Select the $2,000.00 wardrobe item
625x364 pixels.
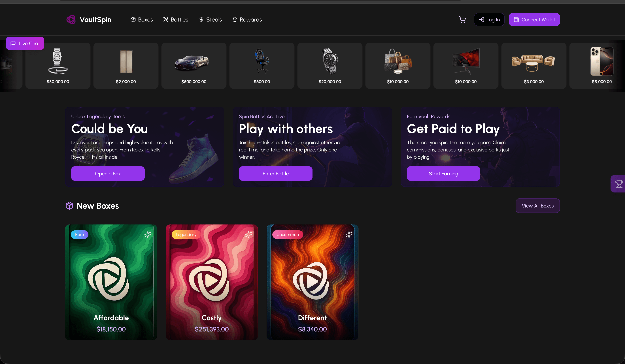126,66
